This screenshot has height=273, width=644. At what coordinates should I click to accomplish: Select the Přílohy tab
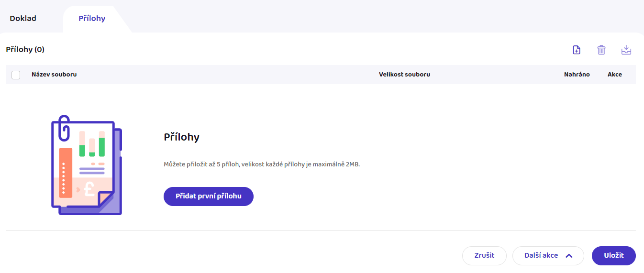click(x=92, y=19)
